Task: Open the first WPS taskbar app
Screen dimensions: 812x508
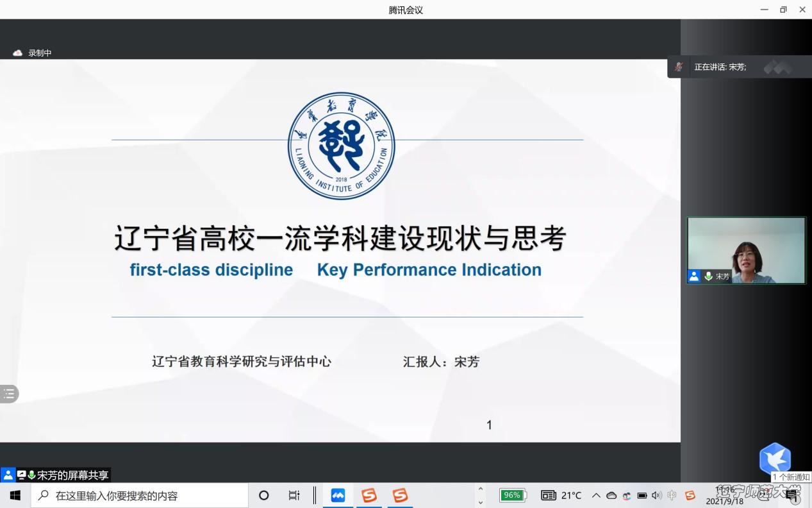Action: pyautogui.click(x=369, y=495)
